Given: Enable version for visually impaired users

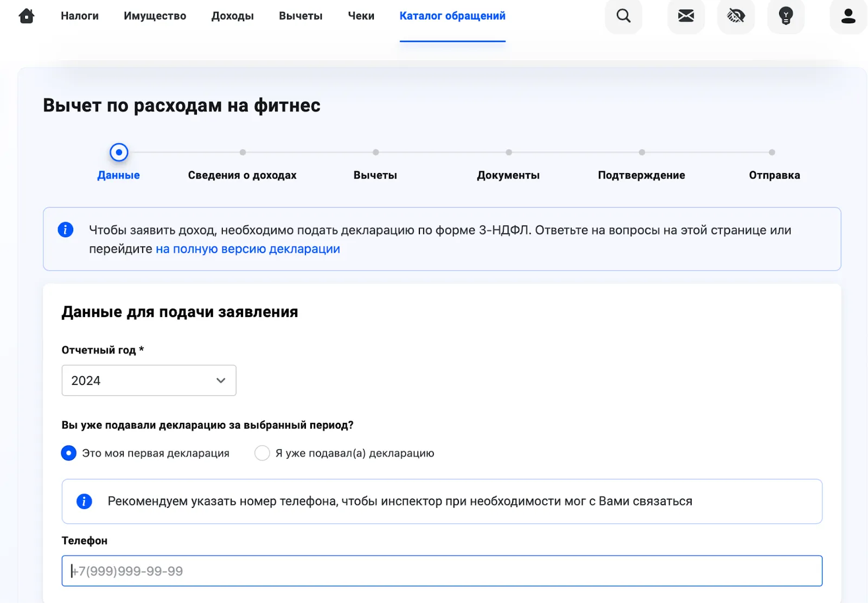Looking at the screenshot, I should point(736,16).
